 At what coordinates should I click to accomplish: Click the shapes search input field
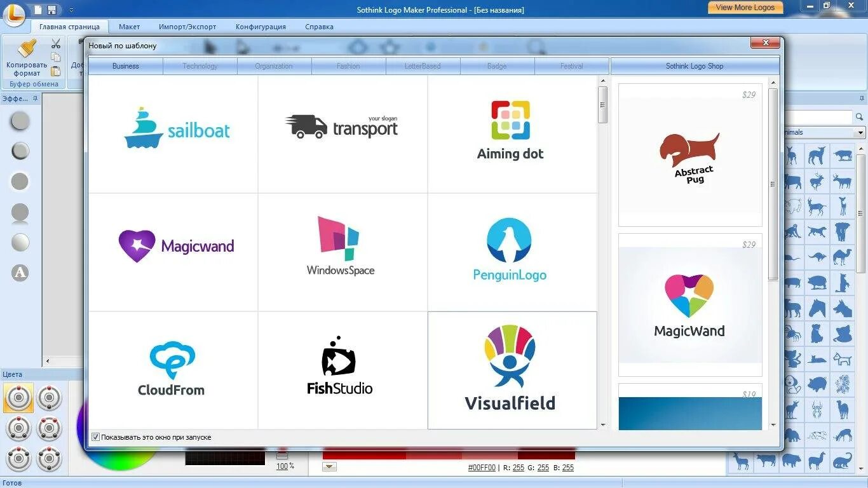[x=820, y=117]
